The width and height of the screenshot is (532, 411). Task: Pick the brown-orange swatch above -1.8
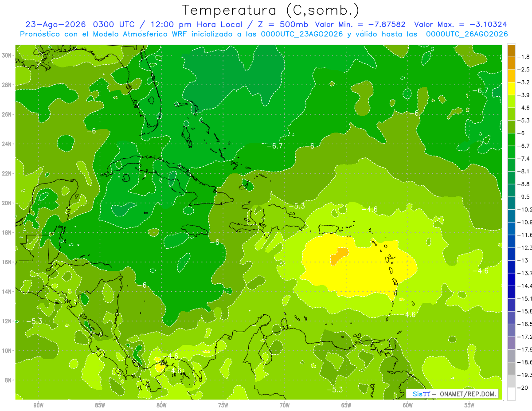[x=511, y=51]
